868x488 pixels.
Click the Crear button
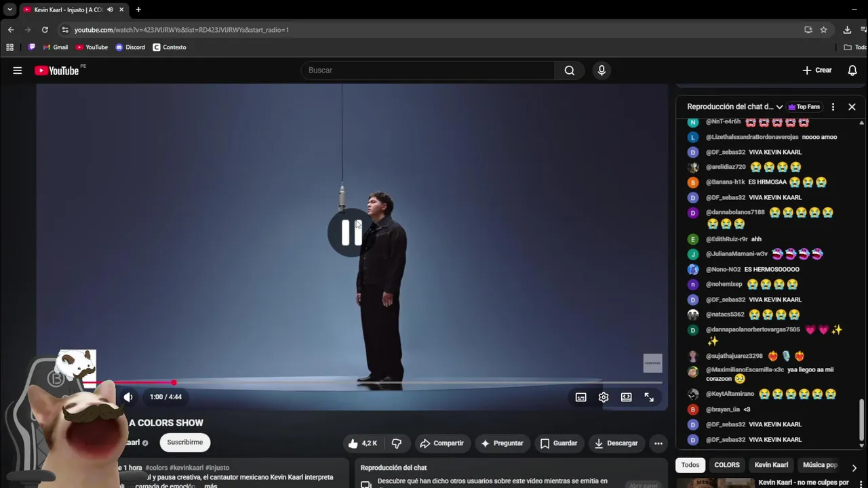pyautogui.click(x=817, y=70)
